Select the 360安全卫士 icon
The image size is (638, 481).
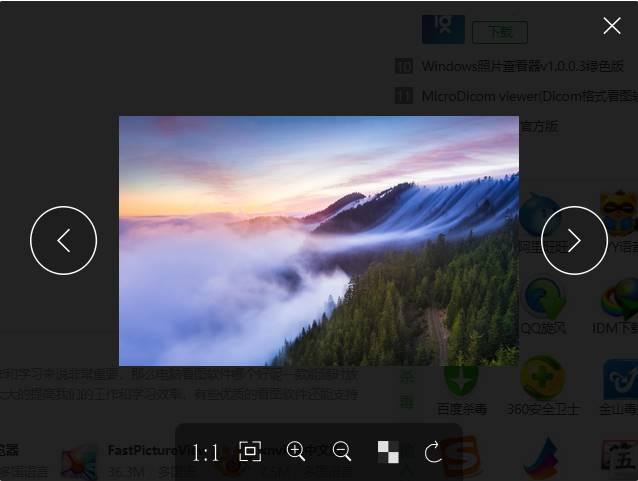point(542,378)
